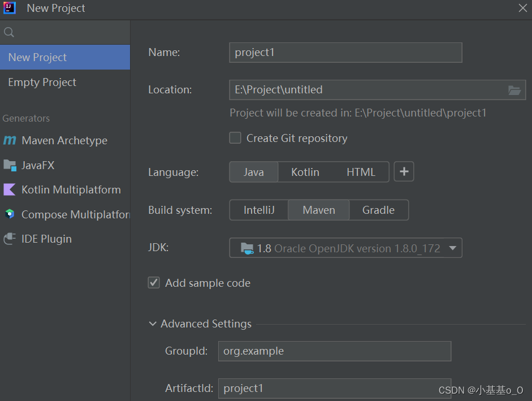532x401 pixels.
Task: Click the 'Location:' label
Action: click(x=170, y=89)
